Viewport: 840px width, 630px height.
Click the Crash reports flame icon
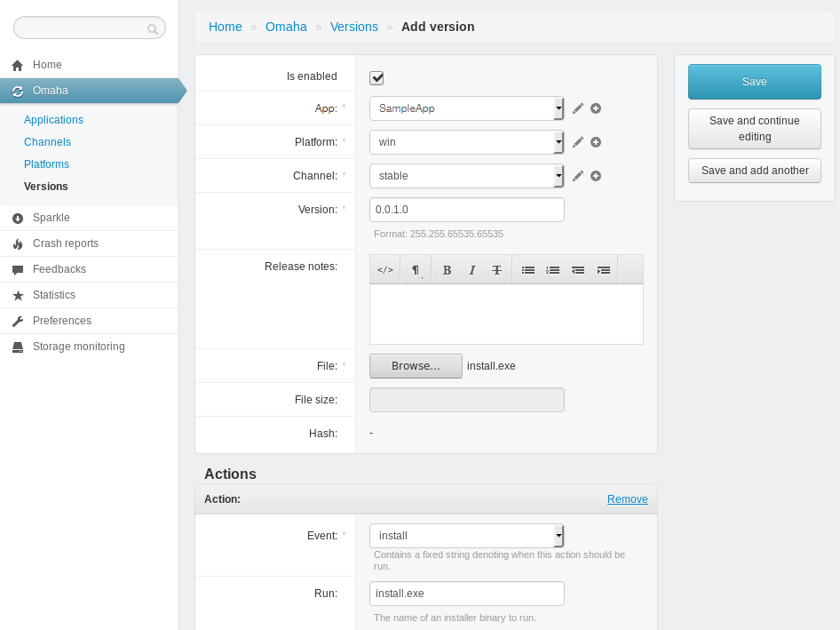tap(18, 244)
